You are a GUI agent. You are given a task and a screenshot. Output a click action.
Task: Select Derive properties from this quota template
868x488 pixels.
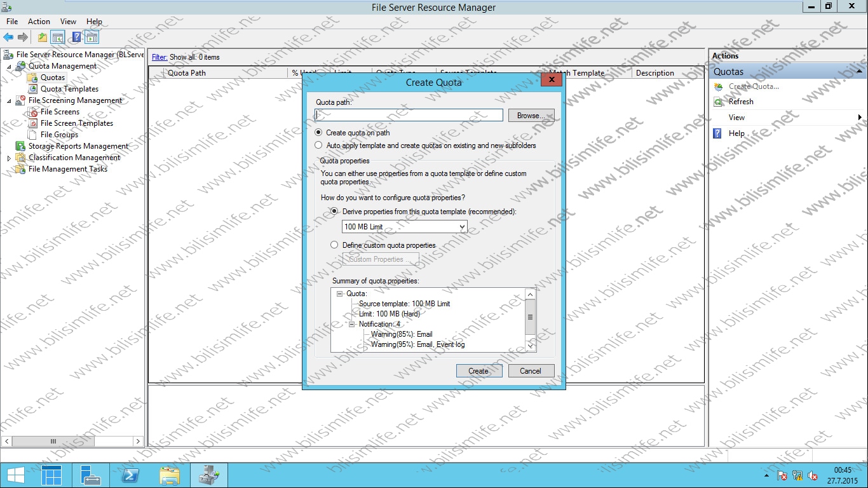coord(334,212)
